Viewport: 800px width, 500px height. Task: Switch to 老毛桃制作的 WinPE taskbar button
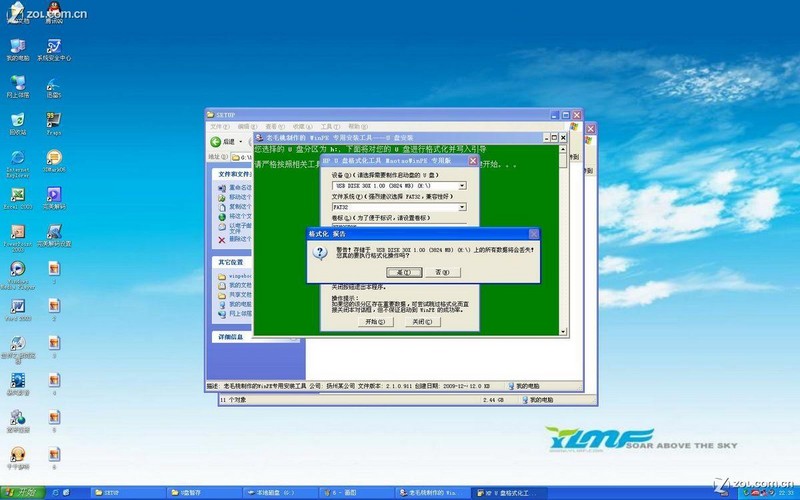click(x=433, y=493)
